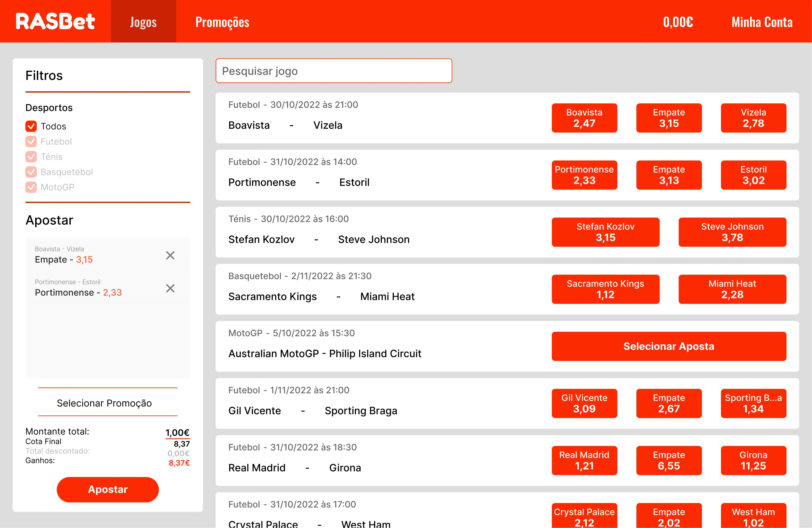Toggle the Todos sports checkbox

point(31,126)
